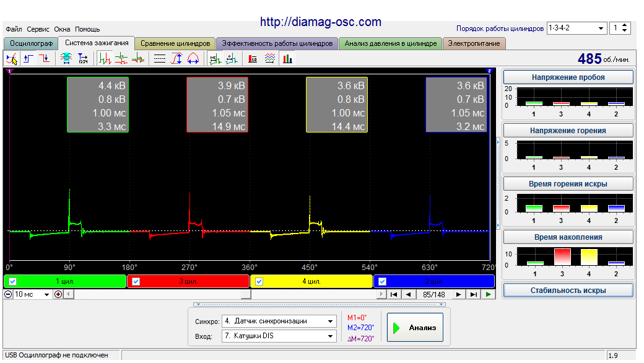The height and width of the screenshot is (363, 644).
Task: Click the cyan sync pulse width icon
Action: (x=66, y=59)
